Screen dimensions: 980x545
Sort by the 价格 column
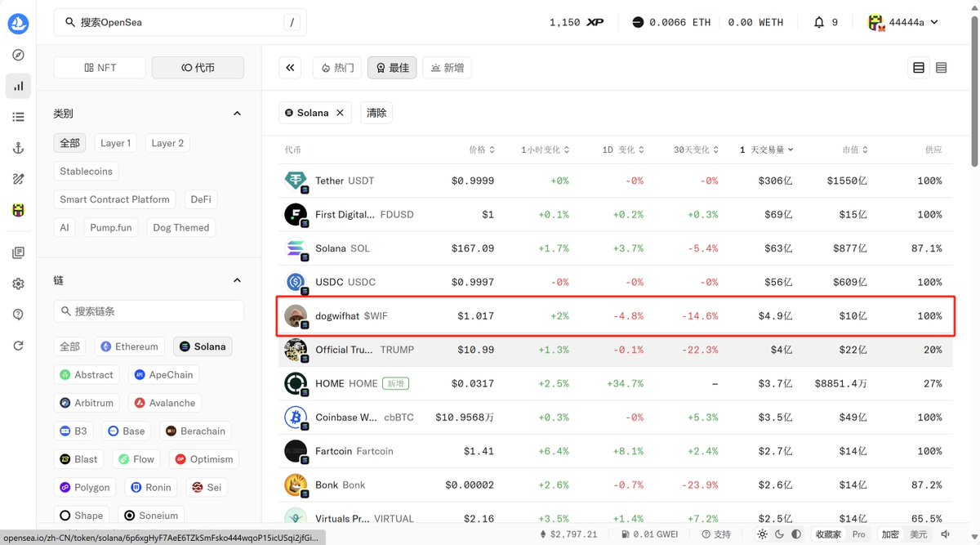(482, 150)
